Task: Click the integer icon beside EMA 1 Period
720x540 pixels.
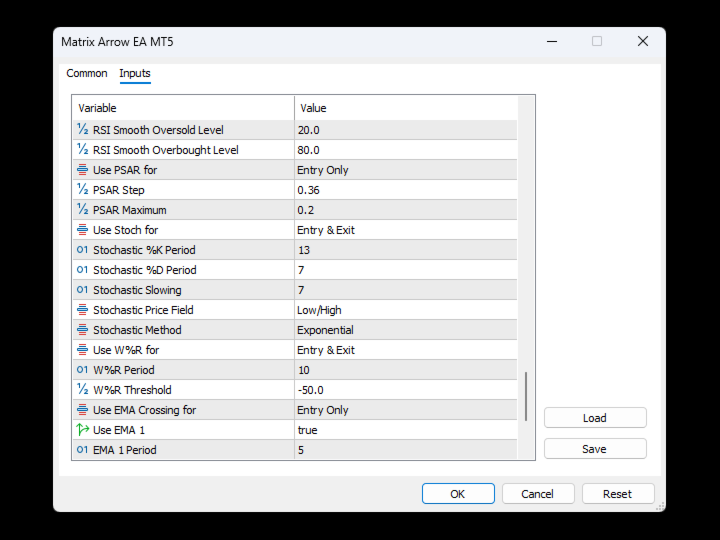Action: coord(82,450)
